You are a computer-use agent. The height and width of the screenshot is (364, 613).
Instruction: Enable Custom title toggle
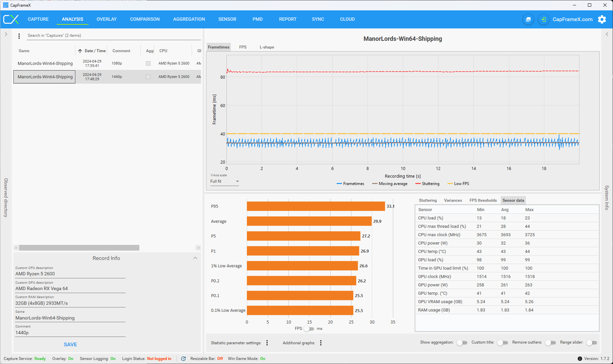[x=502, y=343]
